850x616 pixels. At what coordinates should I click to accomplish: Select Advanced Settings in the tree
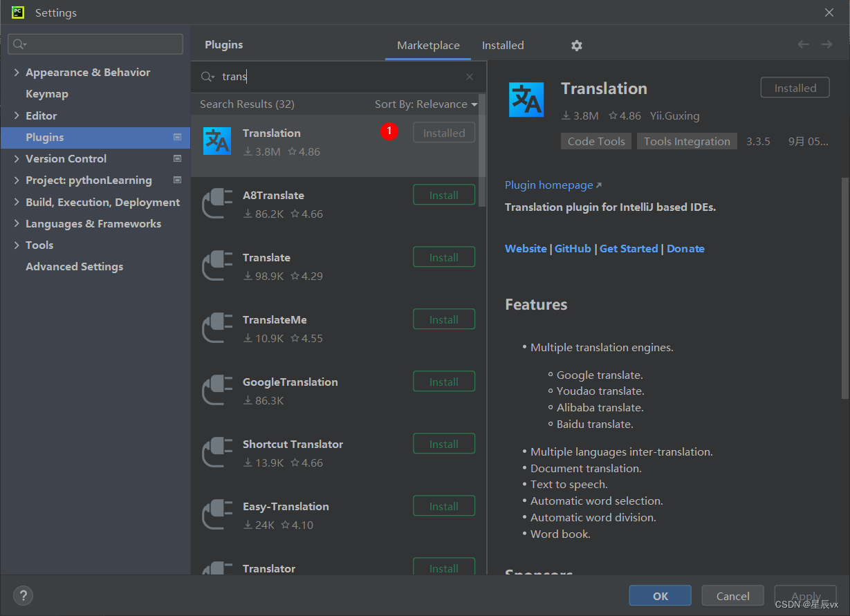tap(74, 266)
